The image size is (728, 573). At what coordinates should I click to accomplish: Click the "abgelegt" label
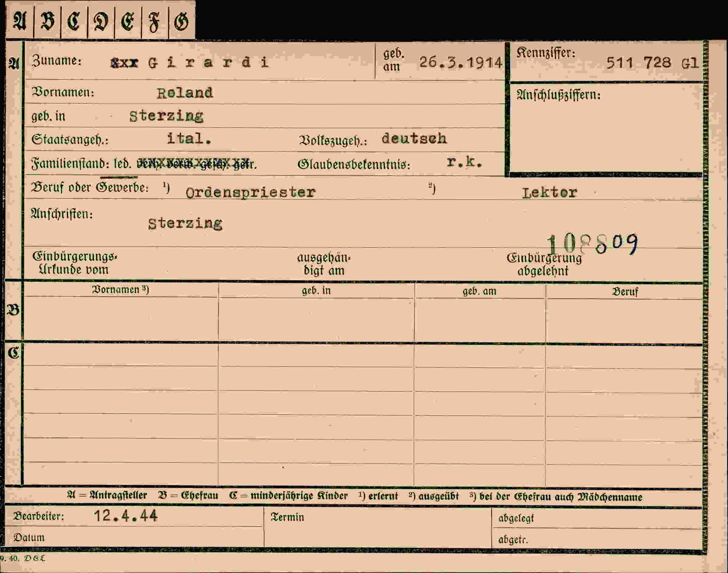516,518
